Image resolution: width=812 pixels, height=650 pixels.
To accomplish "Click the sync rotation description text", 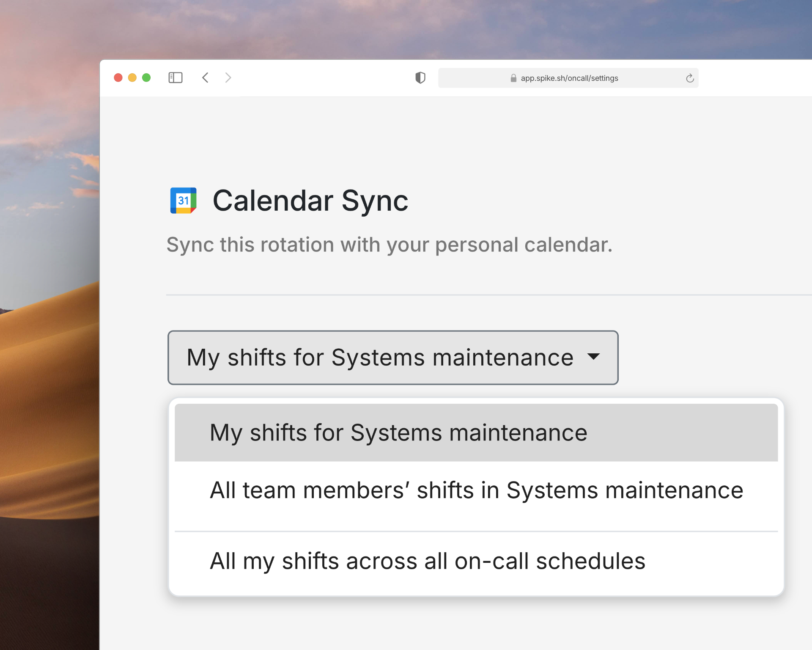I will (389, 245).
